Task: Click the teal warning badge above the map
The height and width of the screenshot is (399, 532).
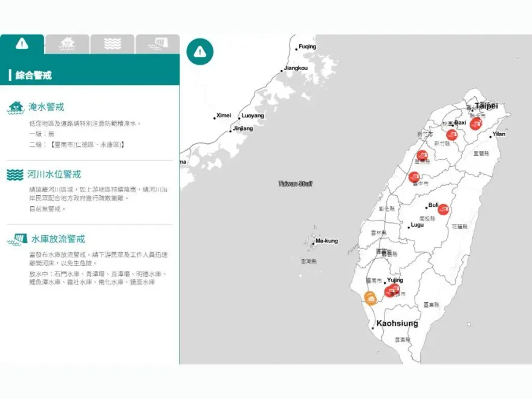Action: coord(199,51)
